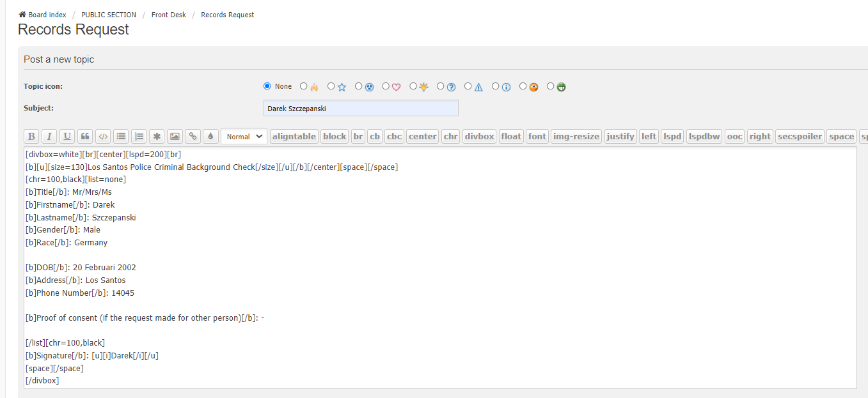This screenshot has height=398, width=868.
Task: Insert the divbox custom BBCode tag
Action: [x=479, y=136]
